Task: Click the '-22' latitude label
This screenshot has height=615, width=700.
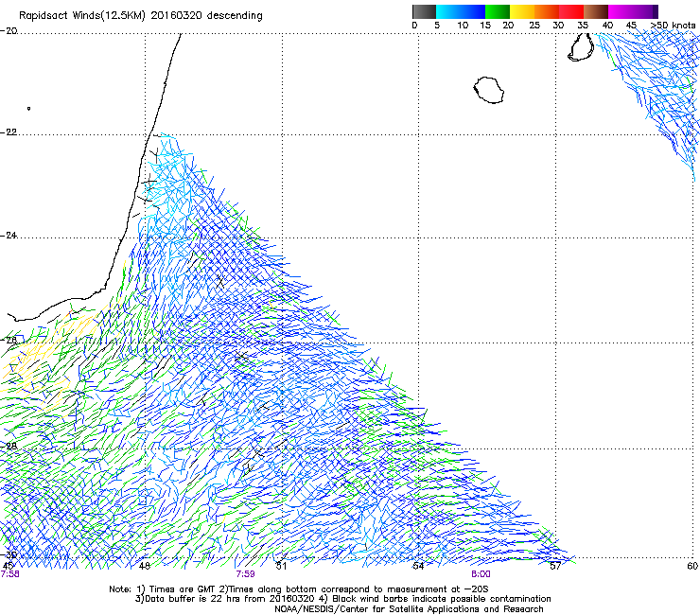Action: click(x=9, y=132)
